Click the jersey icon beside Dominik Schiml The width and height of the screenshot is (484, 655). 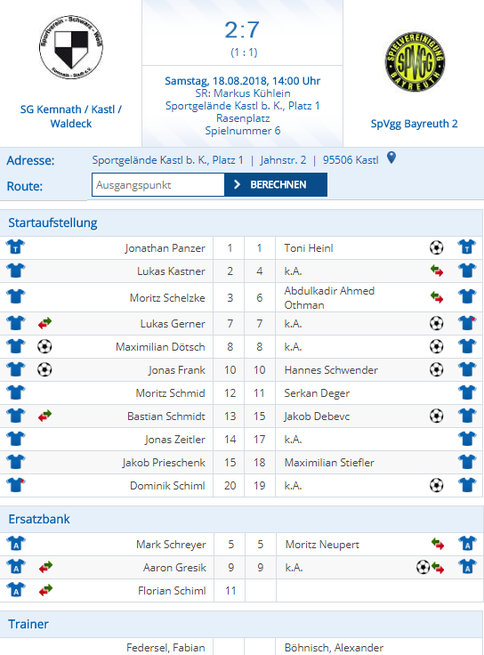tap(16, 485)
